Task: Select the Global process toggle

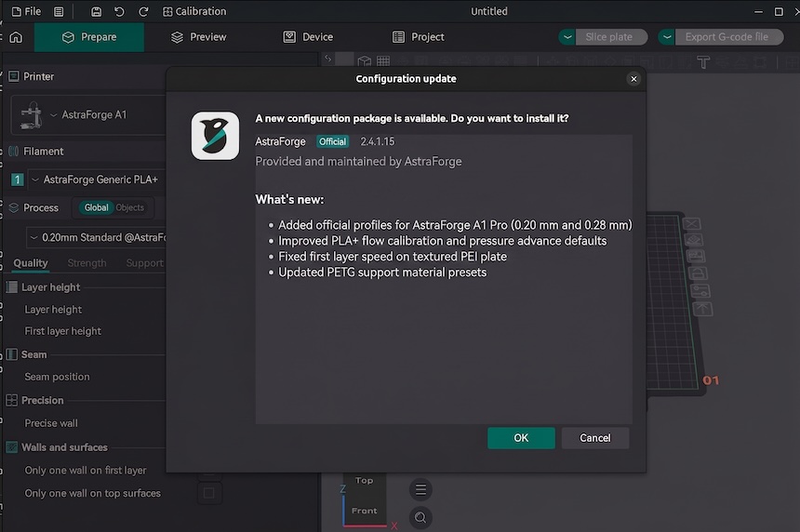Action: coord(96,207)
